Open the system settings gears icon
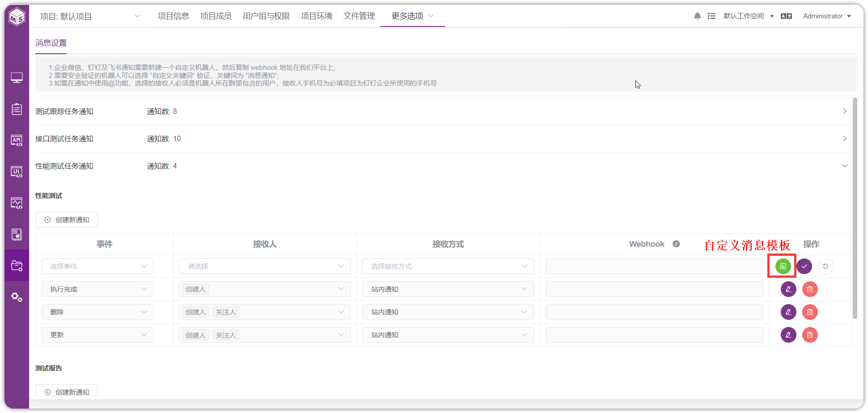 point(17,297)
